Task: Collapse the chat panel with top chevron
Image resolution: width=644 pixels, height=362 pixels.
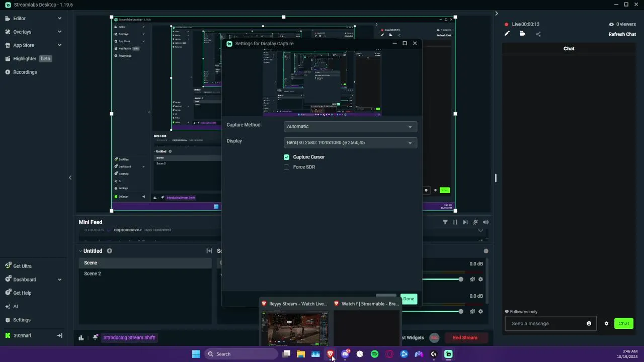Action: 497,14
